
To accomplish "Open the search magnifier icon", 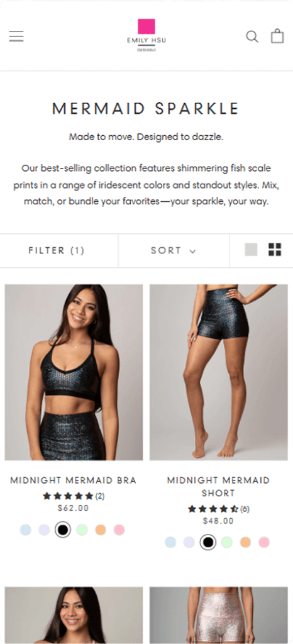I will click(x=252, y=36).
